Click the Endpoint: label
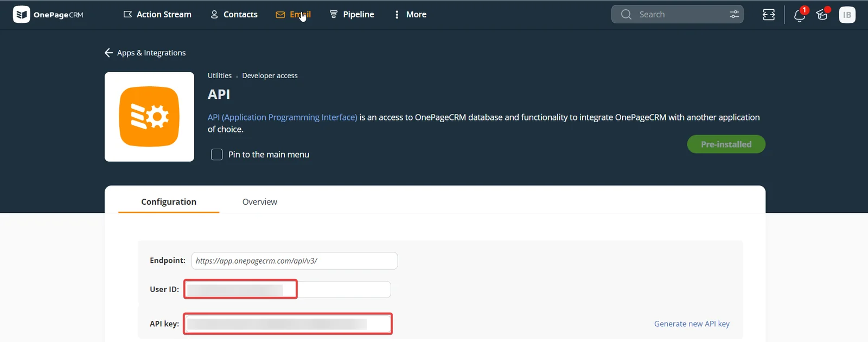Image resolution: width=868 pixels, height=342 pixels. pyautogui.click(x=168, y=261)
